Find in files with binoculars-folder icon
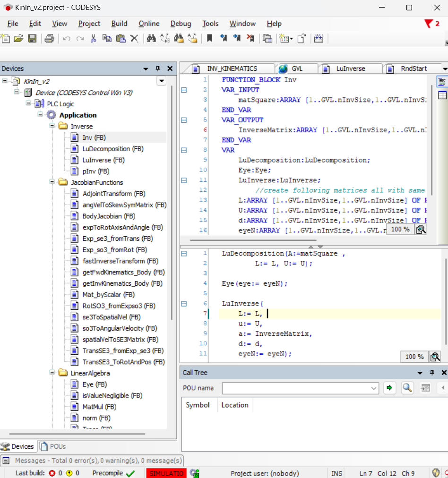448x478 pixels. (x=179, y=38)
